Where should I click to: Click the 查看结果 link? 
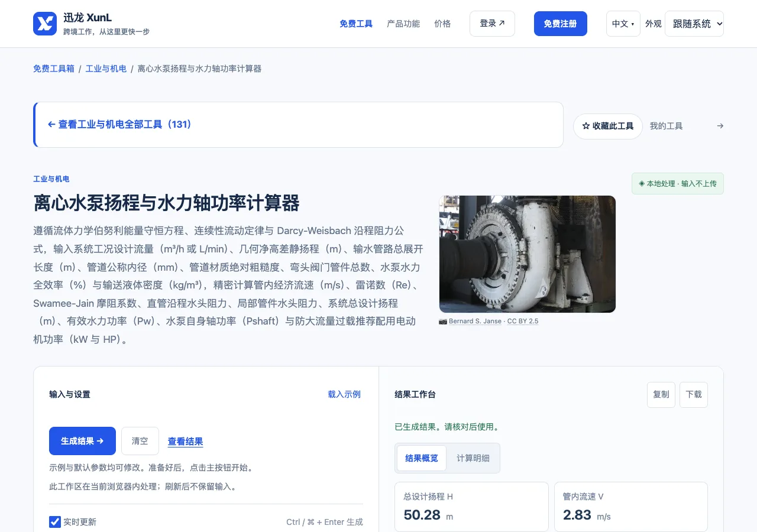click(x=185, y=441)
